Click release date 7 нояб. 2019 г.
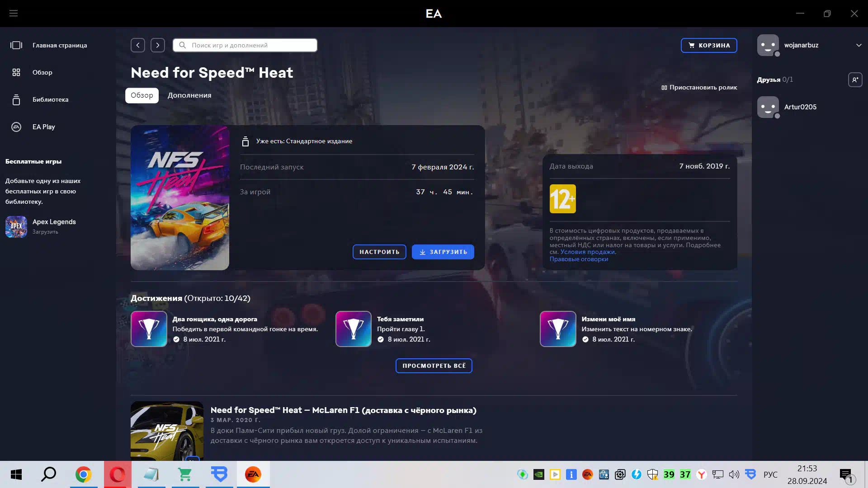 coord(704,166)
